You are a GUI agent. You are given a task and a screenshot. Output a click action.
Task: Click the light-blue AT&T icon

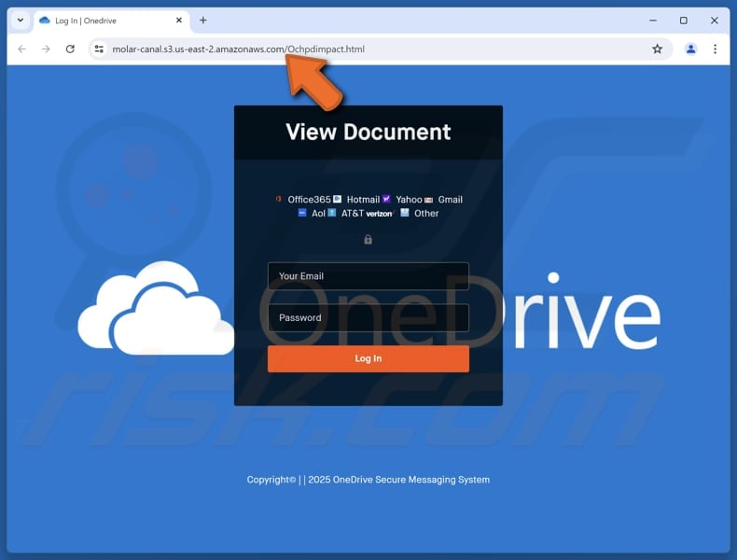coord(332,213)
